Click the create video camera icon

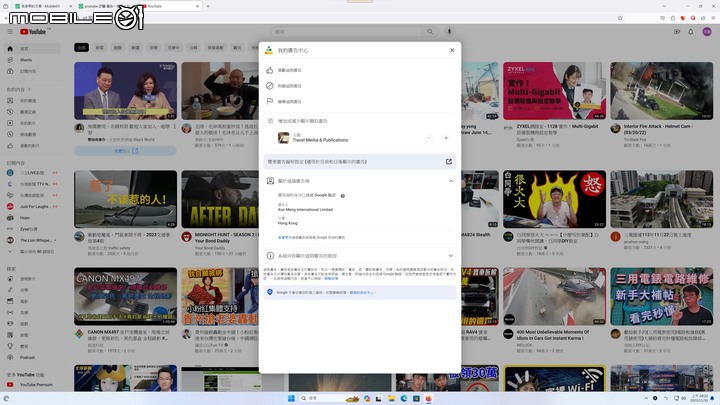tap(677, 32)
